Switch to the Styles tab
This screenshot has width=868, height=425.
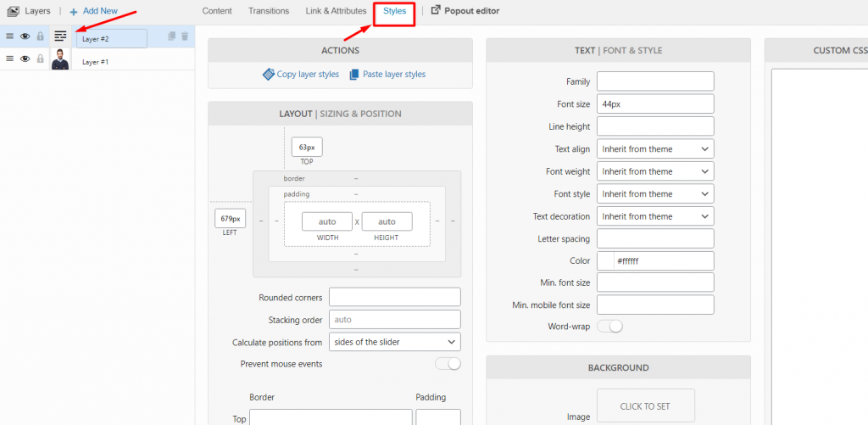point(394,10)
